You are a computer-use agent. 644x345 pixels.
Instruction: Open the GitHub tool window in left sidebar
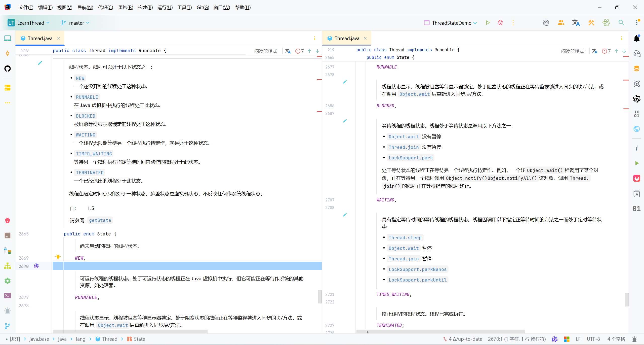(x=8, y=68)
